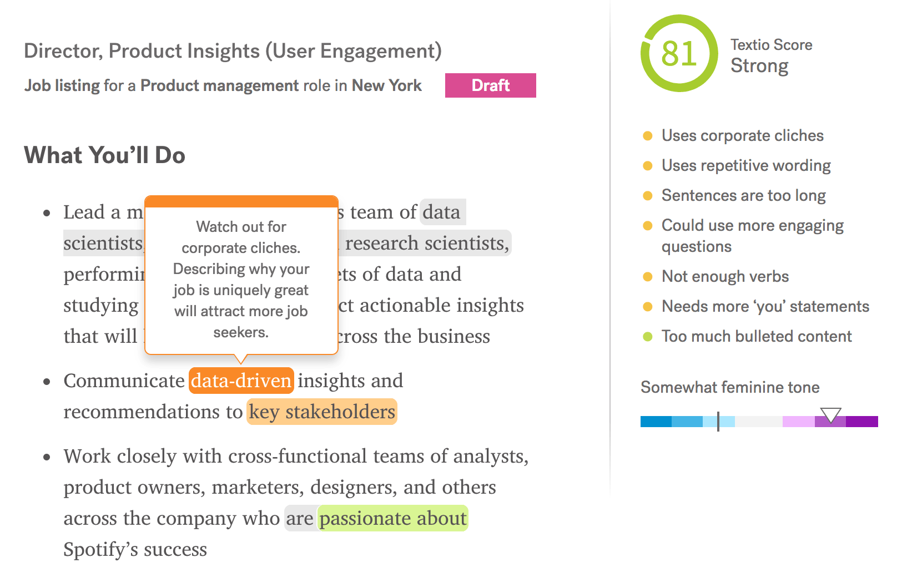Click the green highlighted "passionate about" phrase

pyautogui.click(x=393, y=518)
